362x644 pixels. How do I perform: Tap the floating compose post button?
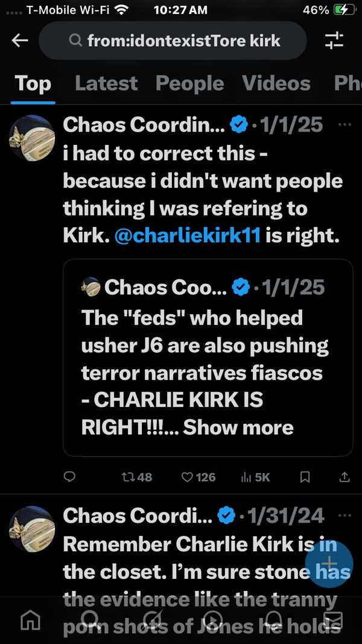tap(329, 564)
